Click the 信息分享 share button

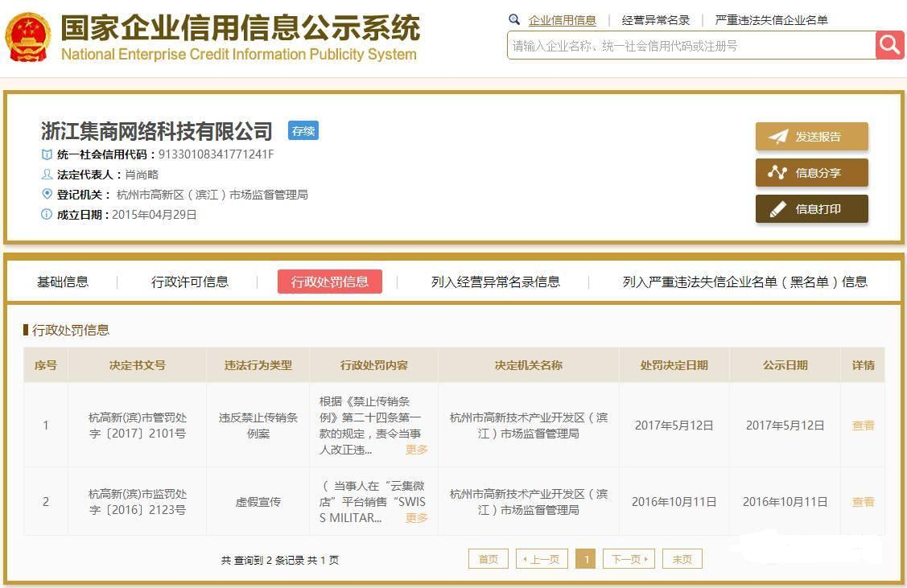[x=811, y=173]
